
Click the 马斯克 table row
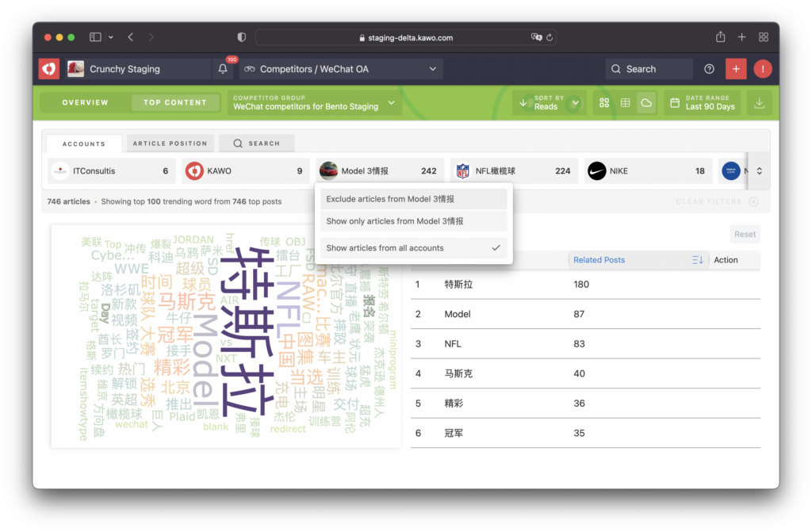click(x=585, y=373)
